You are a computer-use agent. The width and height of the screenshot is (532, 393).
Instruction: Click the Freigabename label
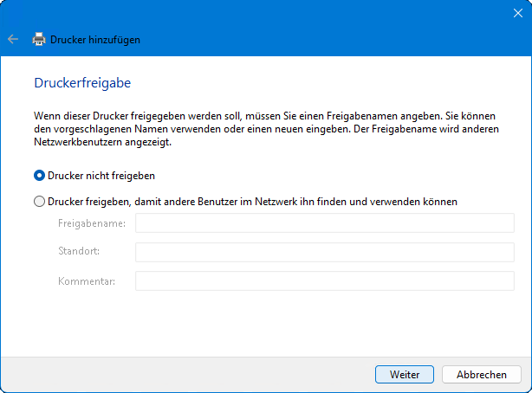pyautogui.click(x=92, y=223)
